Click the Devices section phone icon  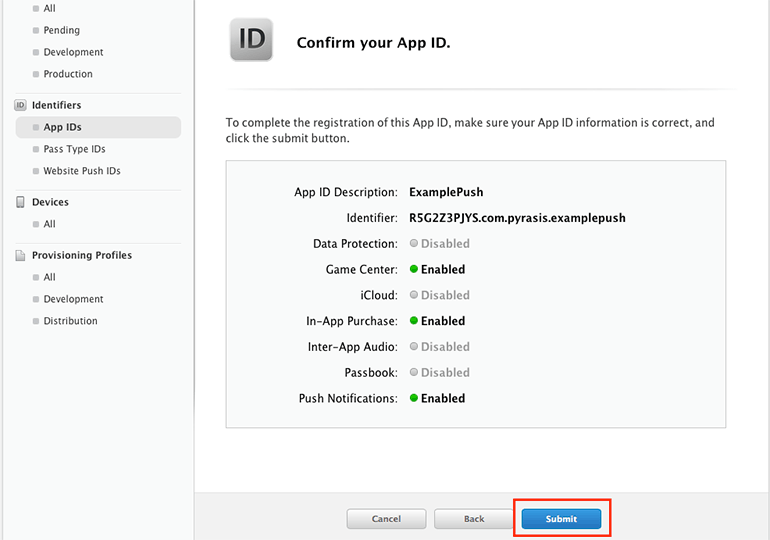[x=20, y=202]
